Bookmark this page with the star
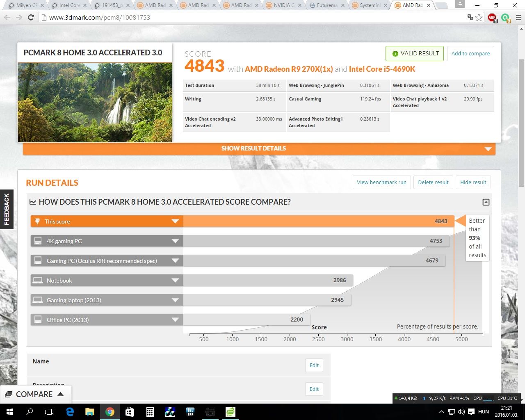The image size is (525, 420). pos(479,18)
